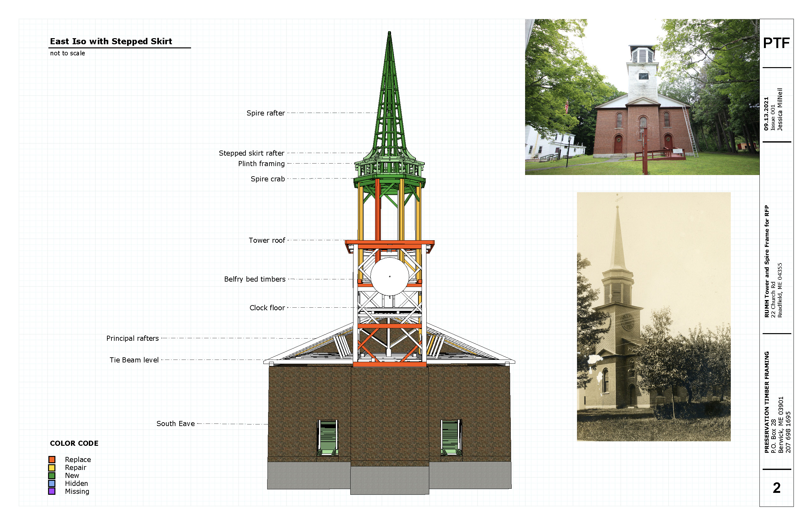Click the 'Repair' legend text
This screenshot has height=525, width=812.
point(75,468)
